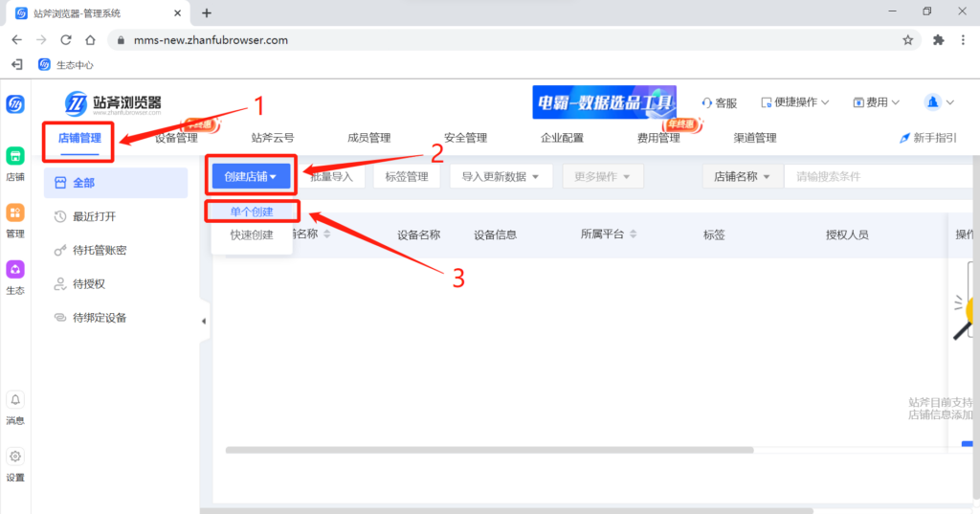The width and height of the screenshot is (980, 514).
Task: Open 新手指引 guide
Action: click(927, 138)
